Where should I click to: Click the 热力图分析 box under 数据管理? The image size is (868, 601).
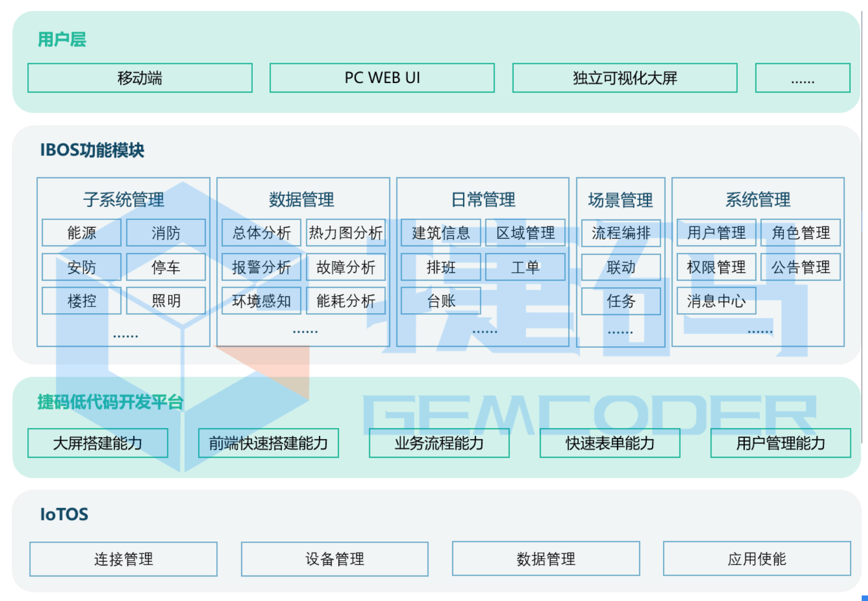pyautogui.click(x=346, y=233)
